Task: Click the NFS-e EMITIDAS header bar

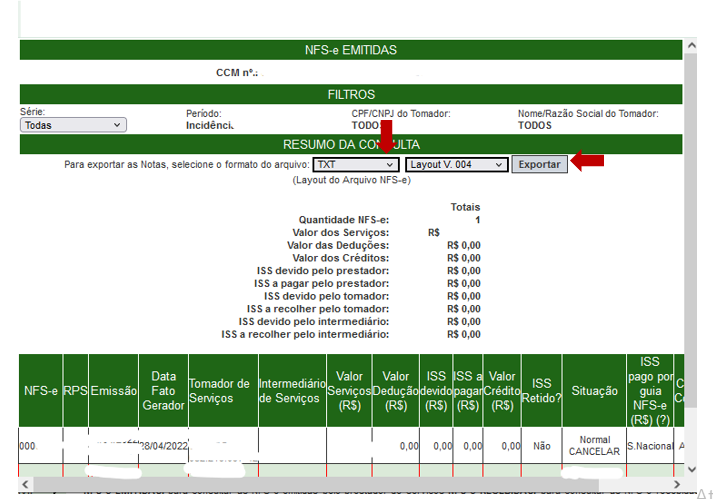Action: tap(351, 50)
